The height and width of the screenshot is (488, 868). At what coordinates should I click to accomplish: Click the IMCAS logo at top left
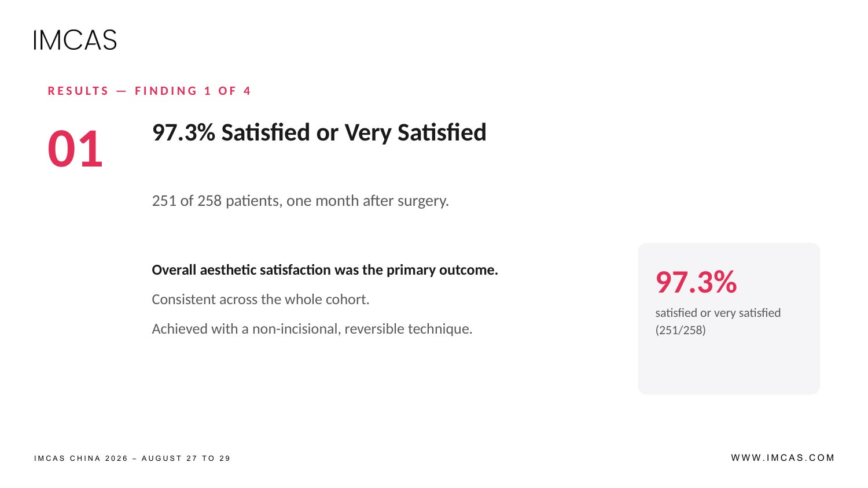pyautogui.click(x=75, y=40)
